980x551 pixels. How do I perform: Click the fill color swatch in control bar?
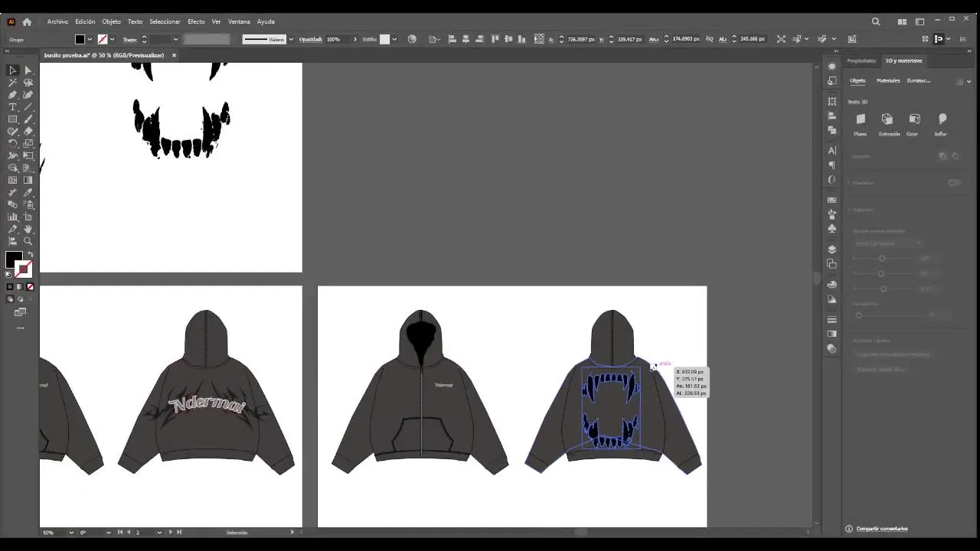(x=80, y=39)
